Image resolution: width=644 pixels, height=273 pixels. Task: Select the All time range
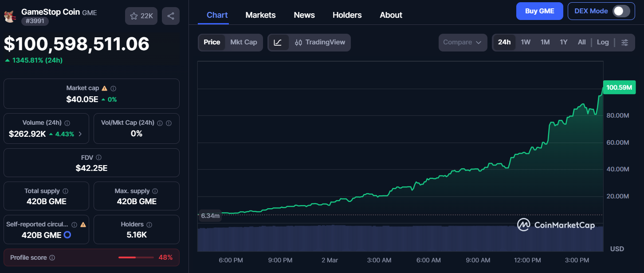click(582, 42)
